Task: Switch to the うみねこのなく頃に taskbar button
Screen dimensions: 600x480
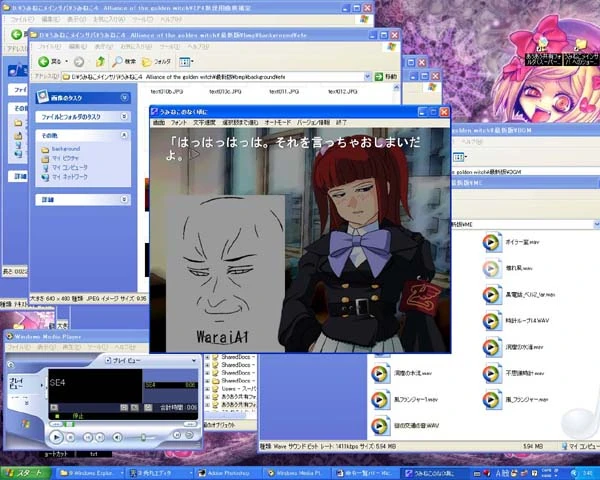Action: pos(434,473)
